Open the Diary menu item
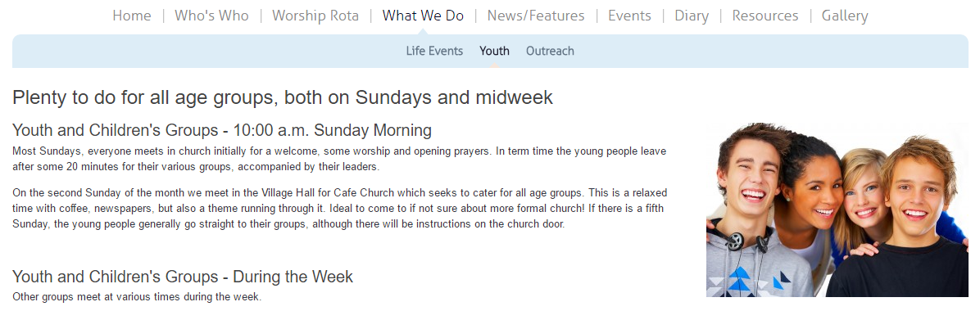Image resolution: width=980 pixels, height=311 pixels. click(692, 16)
